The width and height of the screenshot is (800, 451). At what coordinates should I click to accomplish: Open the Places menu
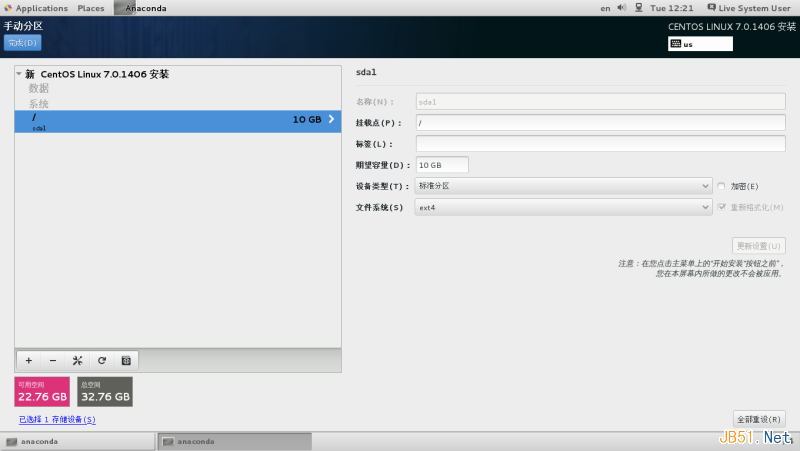point(91,8)
